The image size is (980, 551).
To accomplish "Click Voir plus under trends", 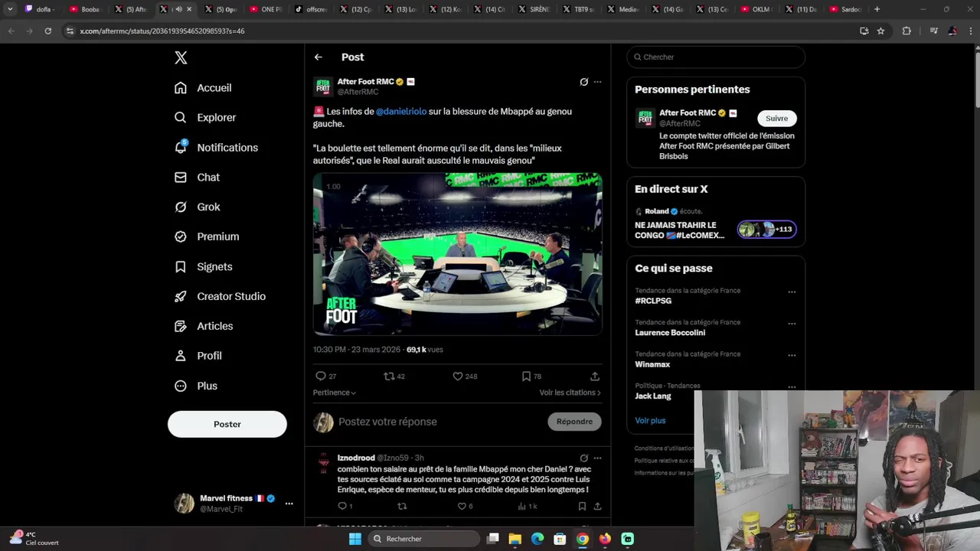I will coord(650,421).
